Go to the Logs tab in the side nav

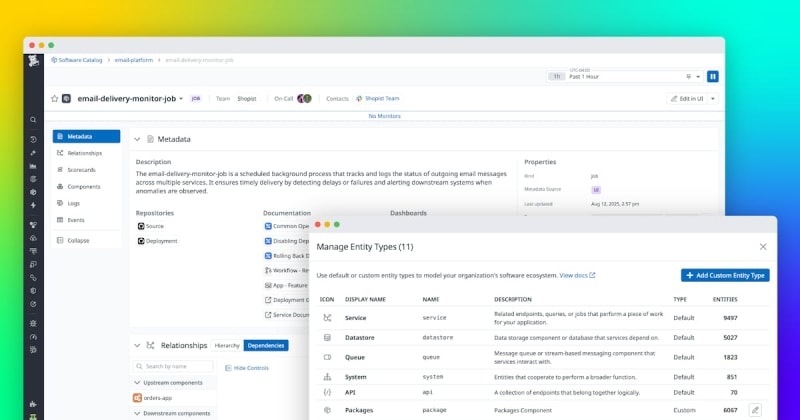coord(74,202)
